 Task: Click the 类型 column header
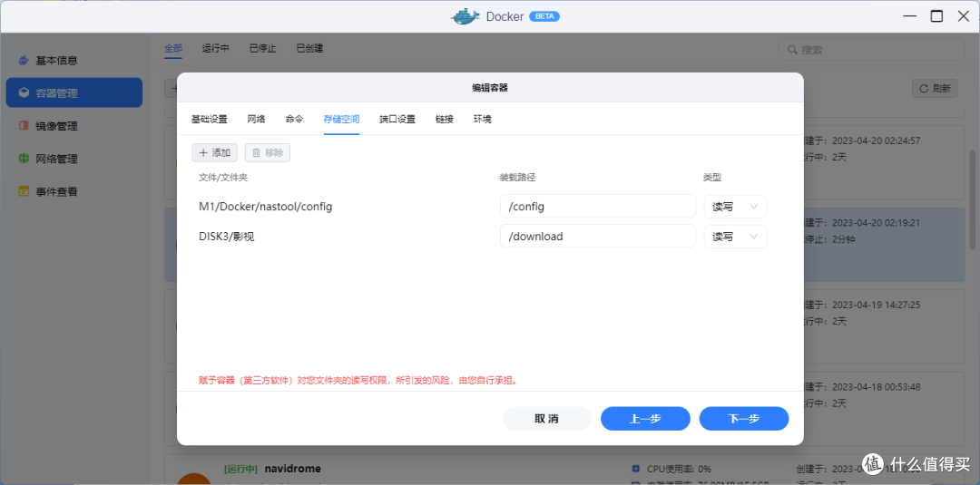click(x=712, y=178)
